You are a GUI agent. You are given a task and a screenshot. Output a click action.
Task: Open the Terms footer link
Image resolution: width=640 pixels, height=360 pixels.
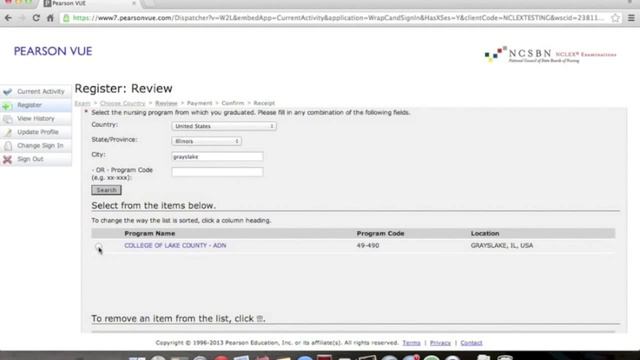(x=411, y=343)
